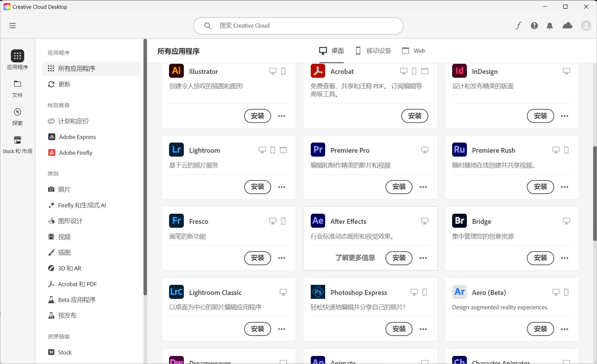The image size is (597, 364).
Task: Click the Adobe Express sidebar icon
Action: click(52, 137)
